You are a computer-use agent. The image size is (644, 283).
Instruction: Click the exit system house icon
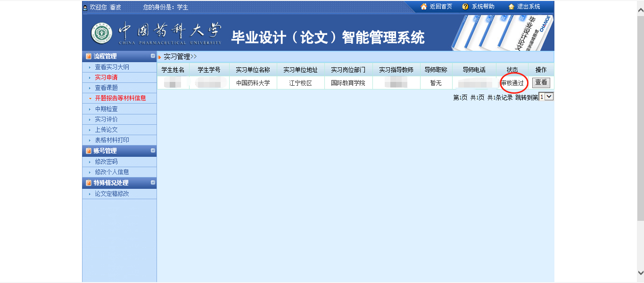pyautogui.click(x=511, y=7)
